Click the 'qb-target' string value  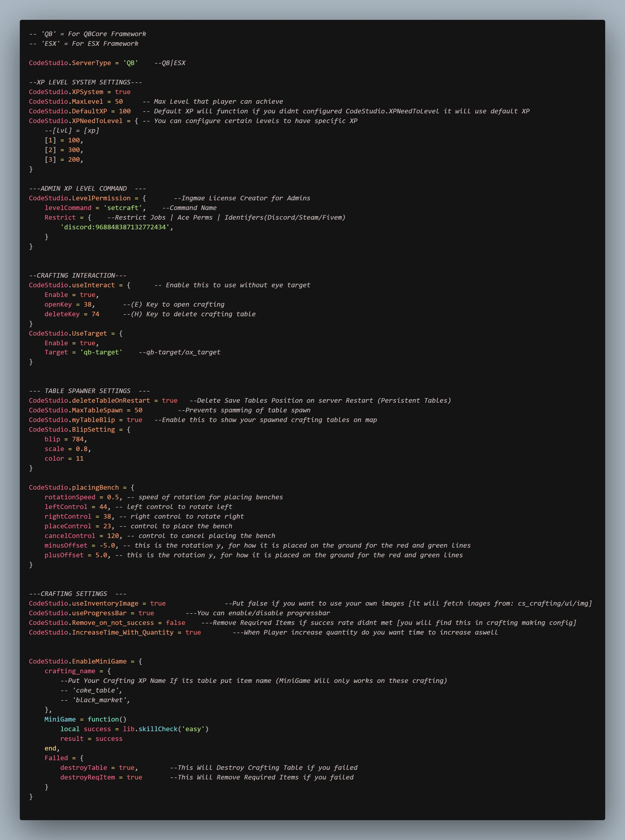[x=101, y=352]
